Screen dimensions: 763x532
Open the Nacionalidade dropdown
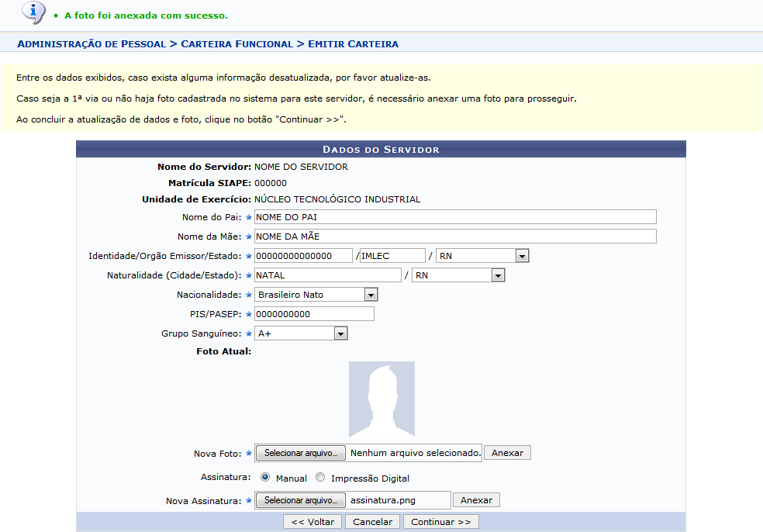point(316,295)
